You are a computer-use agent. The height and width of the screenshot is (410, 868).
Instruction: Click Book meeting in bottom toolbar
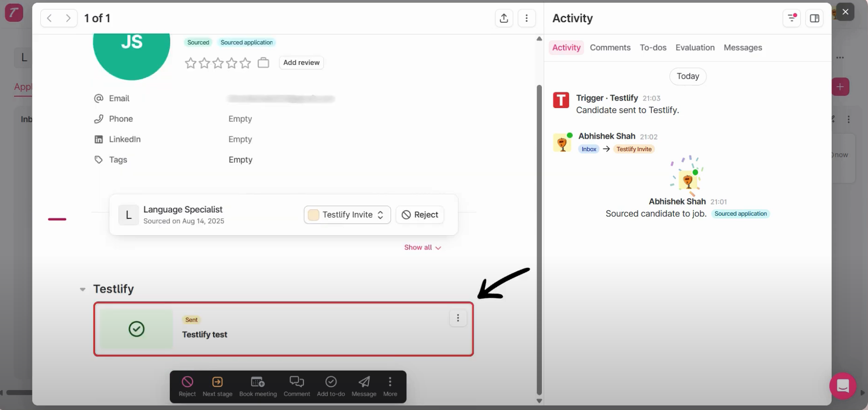click(x=258, y=386)
